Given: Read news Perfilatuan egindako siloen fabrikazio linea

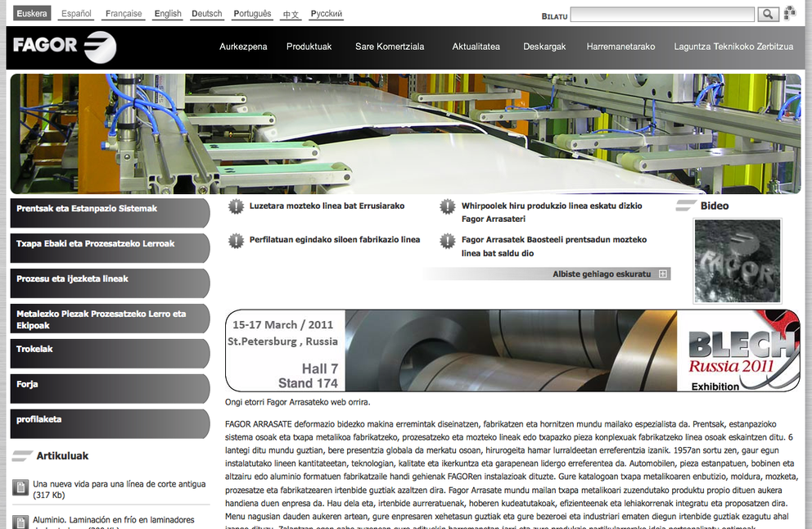Looking at the screenshot, I should tap(335, 239).
